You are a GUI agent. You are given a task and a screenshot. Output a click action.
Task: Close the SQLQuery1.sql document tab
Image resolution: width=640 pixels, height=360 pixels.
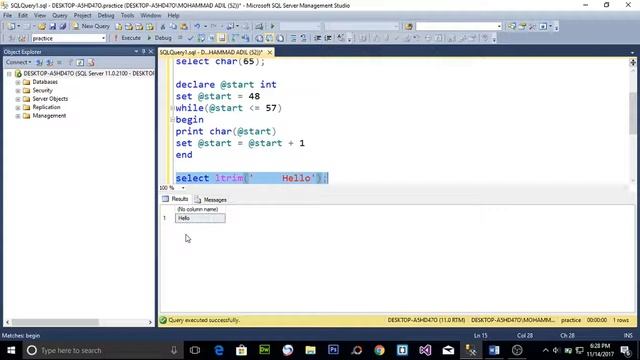point(269,52)
